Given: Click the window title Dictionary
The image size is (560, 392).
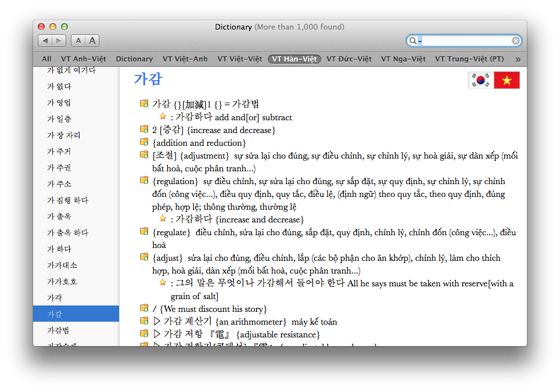Looking at the screenshot, I should click(233, 27).
